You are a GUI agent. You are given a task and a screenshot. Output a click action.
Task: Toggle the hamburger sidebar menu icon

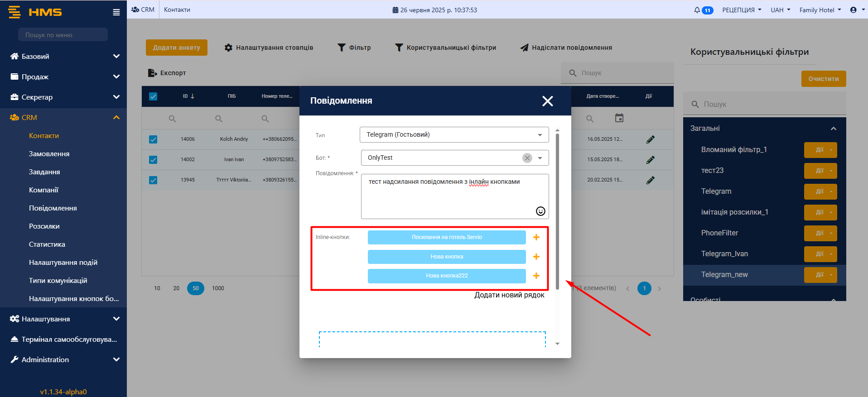click(116, 12)
